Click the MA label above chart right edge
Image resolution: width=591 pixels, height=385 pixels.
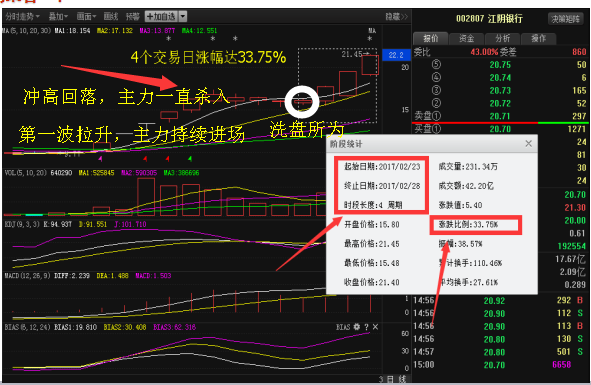(x=372, y=31)
